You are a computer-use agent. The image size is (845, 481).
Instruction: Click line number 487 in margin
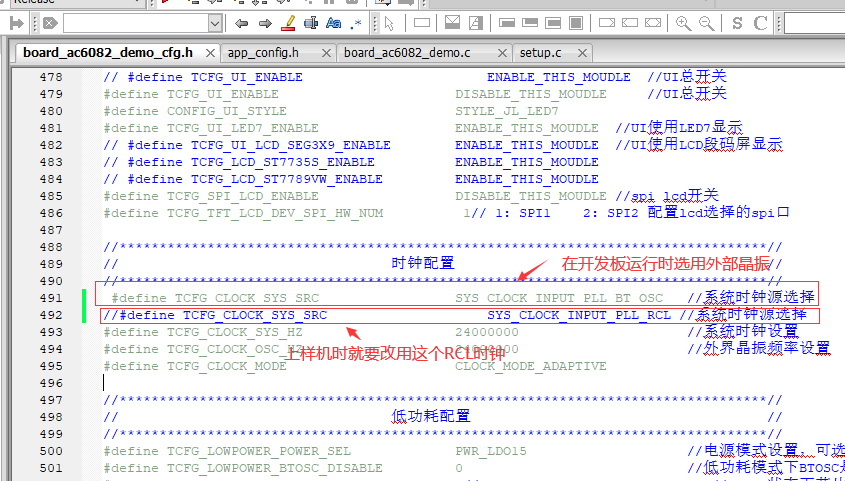(x=51, y=230)
